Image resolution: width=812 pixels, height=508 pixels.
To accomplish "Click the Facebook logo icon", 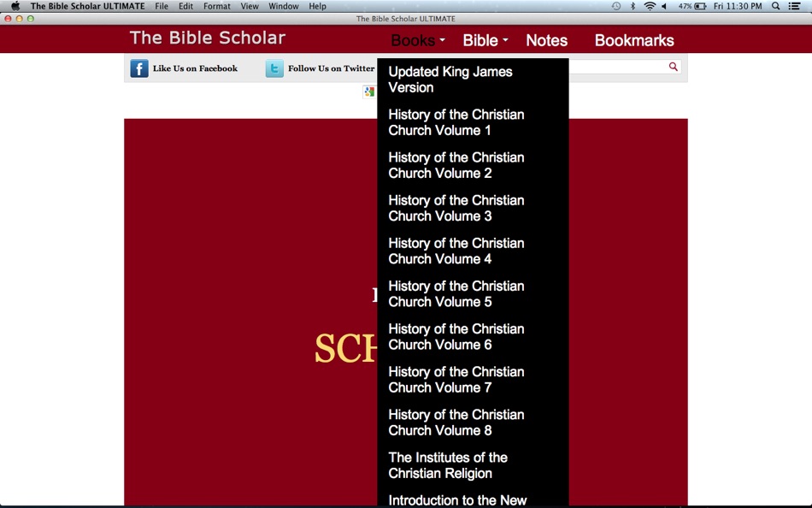I will 139,68.
